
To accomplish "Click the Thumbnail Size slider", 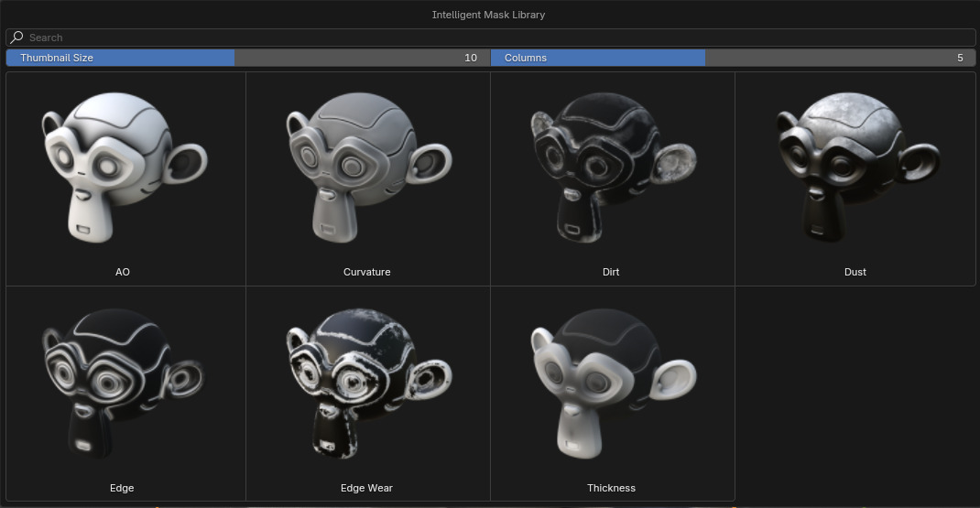I will pyautogui.click(x=247, y=58).
